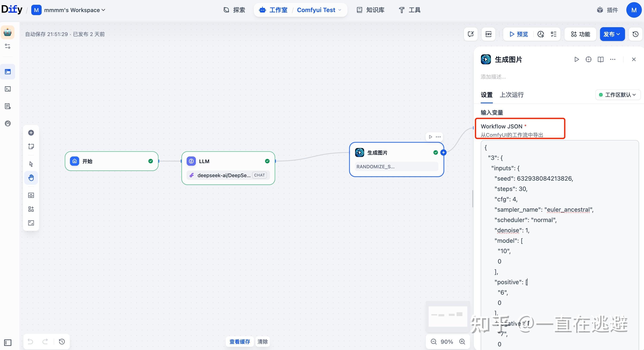
Task: Open the 工作区默认 model selector
Action: (617, 95)
